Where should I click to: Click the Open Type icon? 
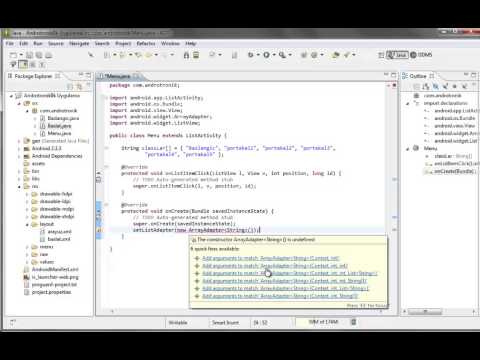[x=336, y=55]
